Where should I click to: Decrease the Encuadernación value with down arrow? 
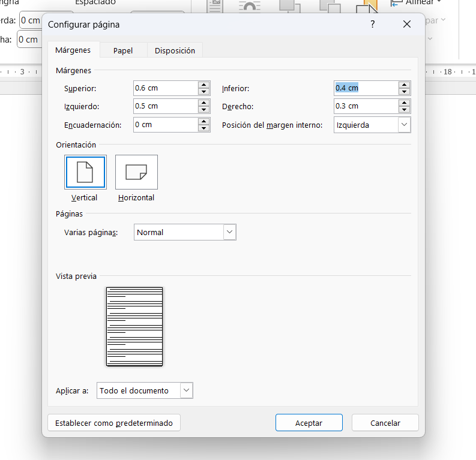(204, 128)
